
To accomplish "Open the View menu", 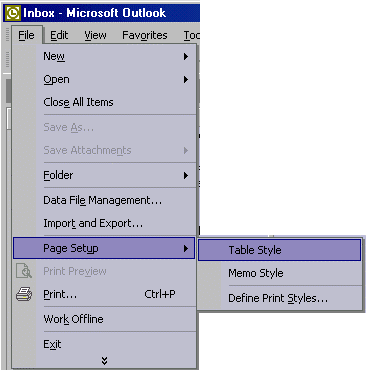I will coord(95,35).
